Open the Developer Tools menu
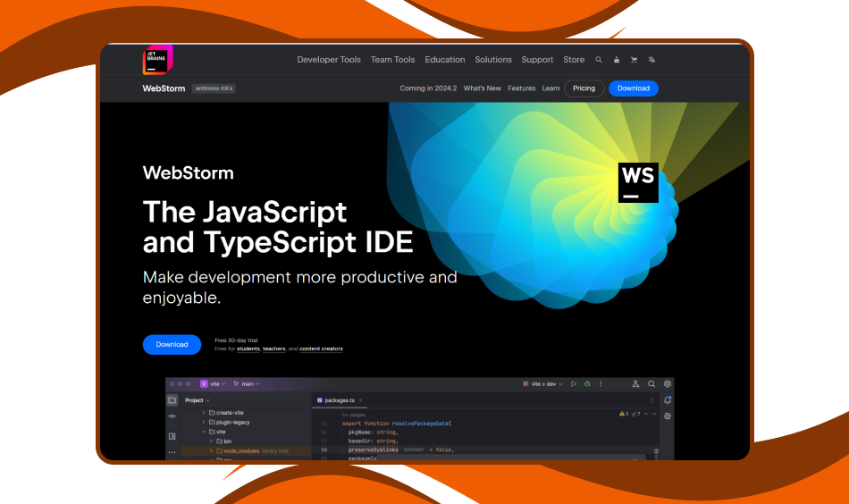This screenshot has height=504, width=849. coord(329,60)
